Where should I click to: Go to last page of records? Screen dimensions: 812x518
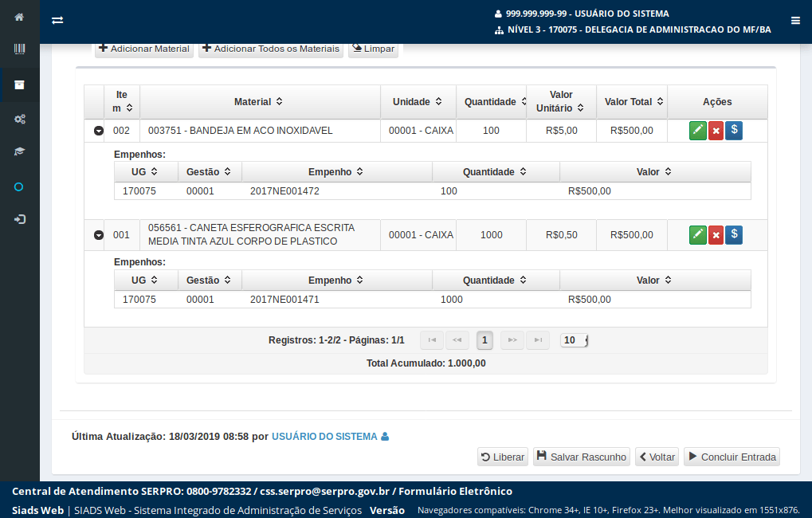click(538, 340)
